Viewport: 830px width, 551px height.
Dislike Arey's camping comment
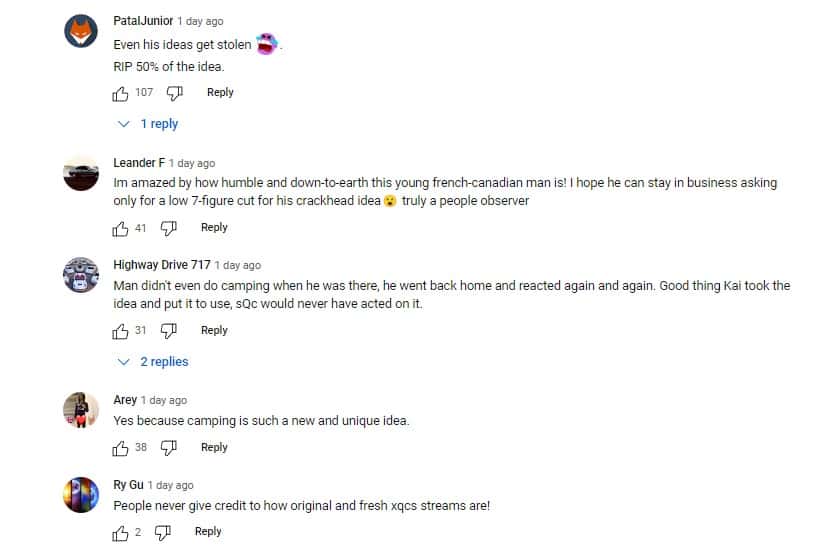point(168,448)
